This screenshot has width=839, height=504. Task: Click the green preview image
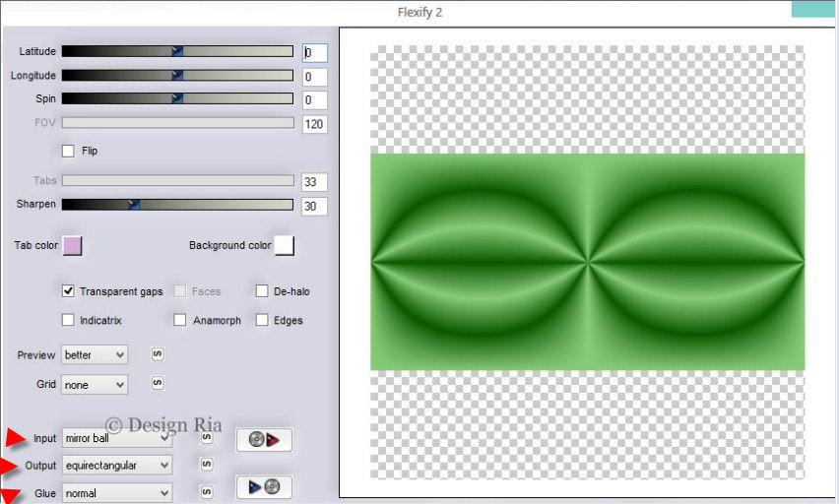coord(588,262)
